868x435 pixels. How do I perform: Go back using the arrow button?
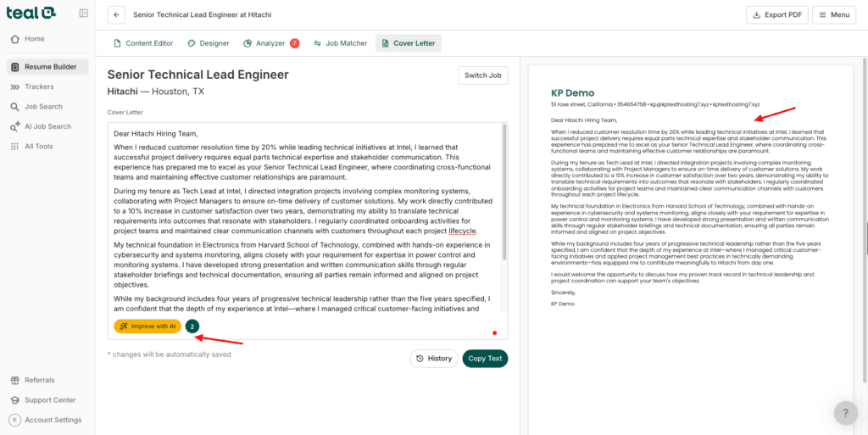click(x=116, y=15)
